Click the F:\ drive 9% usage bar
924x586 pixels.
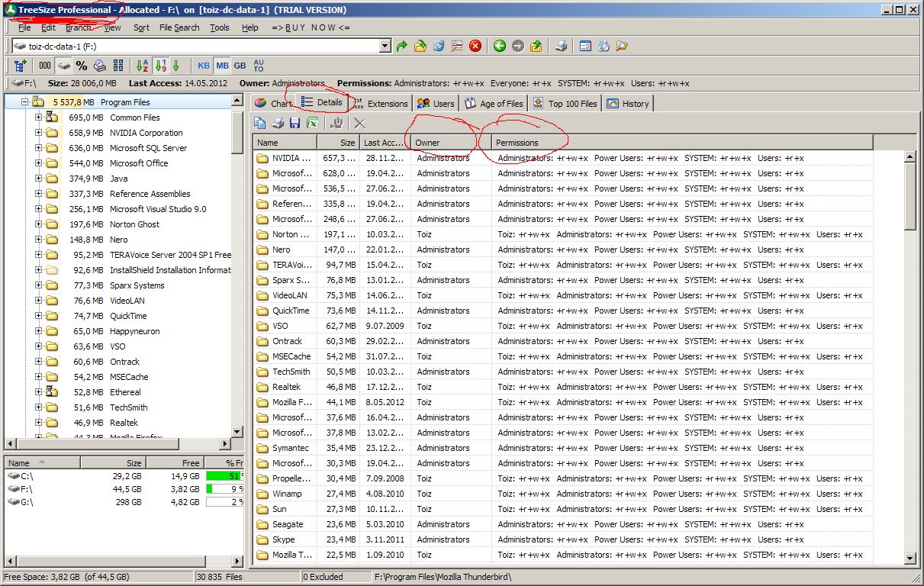[224, 489]
